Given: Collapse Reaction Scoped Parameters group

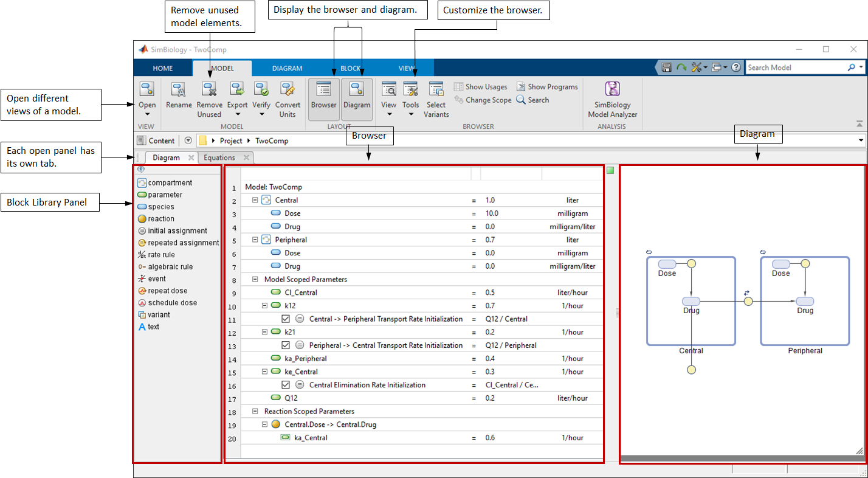Looking at the screenshot, I should click(255, 411).
